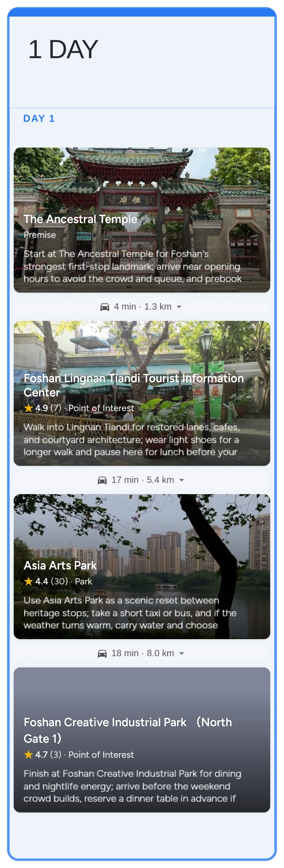The height and width of the screenshot is (868, 284).
Task: Click the Premise label under Ancestral Temple
Action: pos(40,235)
